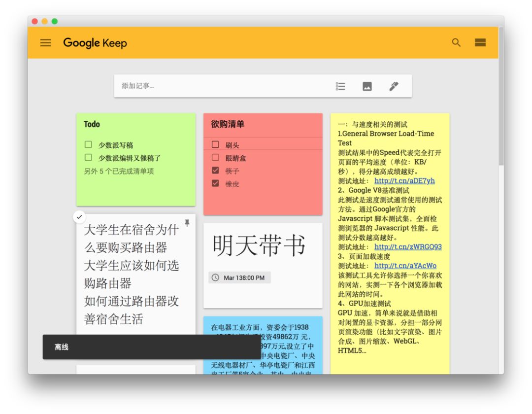Click the search magnifier icon
Image resolution: width=532 pixels, height=414 pixels.
(x=456, y=42)
